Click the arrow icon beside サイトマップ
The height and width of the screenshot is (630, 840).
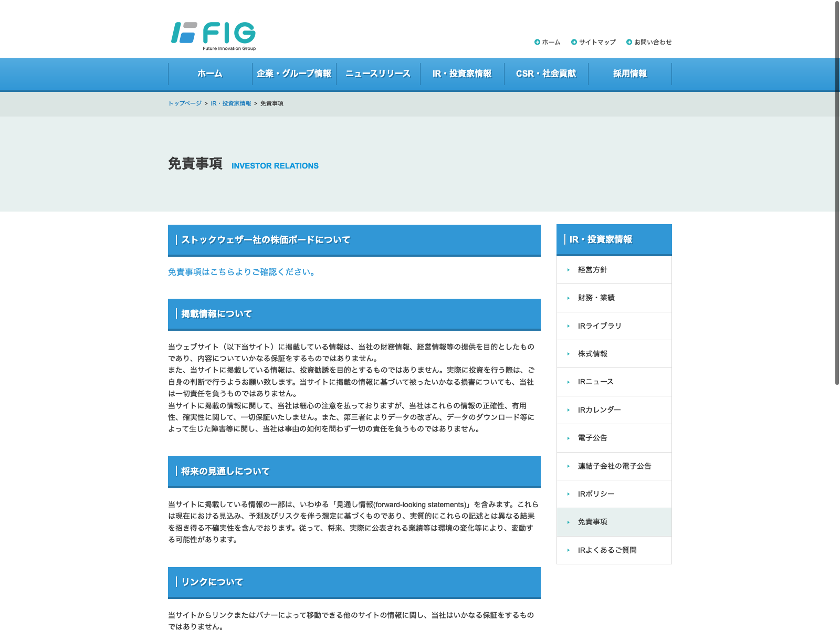coord(574,42)
